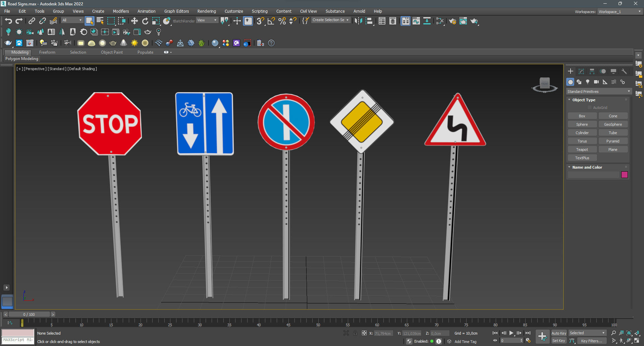Switch to the Freeform ribbon tab

pyautogui.click(x=47, y=52)
